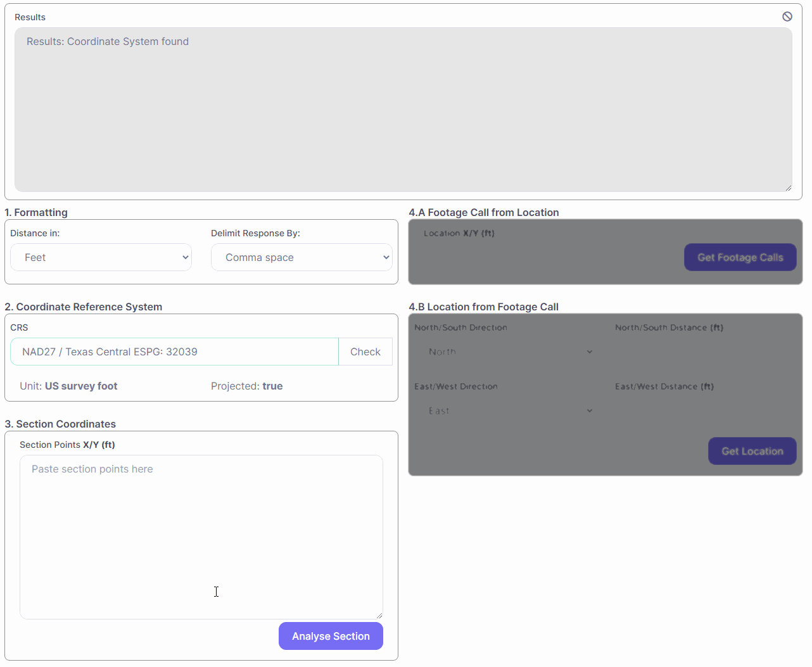The image size is (812, 667).
Task: Run the Analyse Section button
Action: (x=331, y=636)
